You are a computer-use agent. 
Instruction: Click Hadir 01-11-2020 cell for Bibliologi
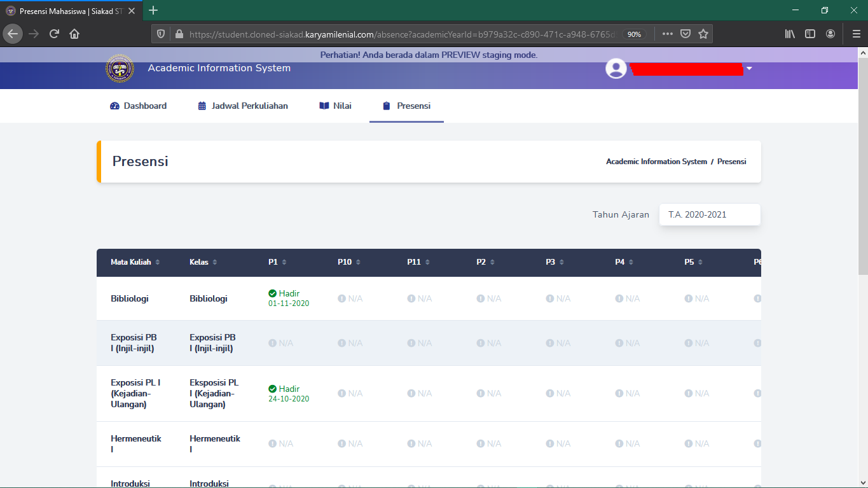point(289,298)
